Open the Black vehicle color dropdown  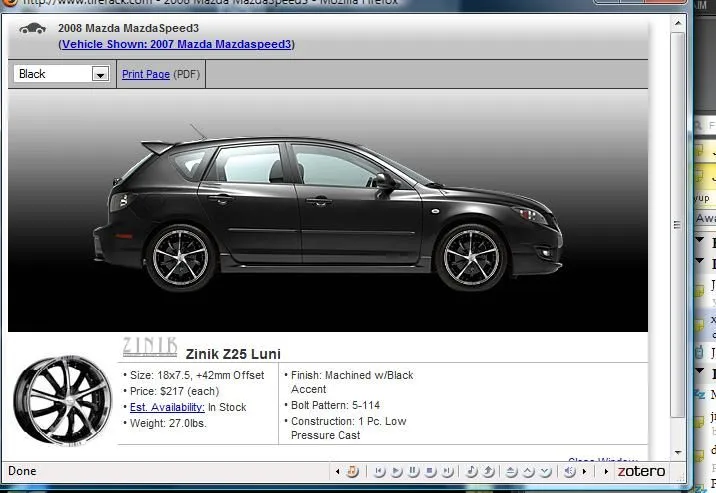click(x=99, y=74)
